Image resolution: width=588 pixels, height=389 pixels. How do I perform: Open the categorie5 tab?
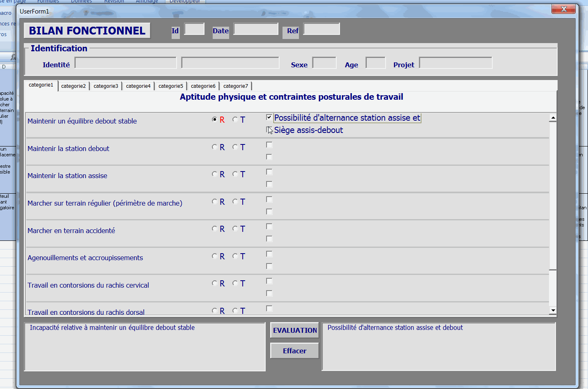(171, 86)
